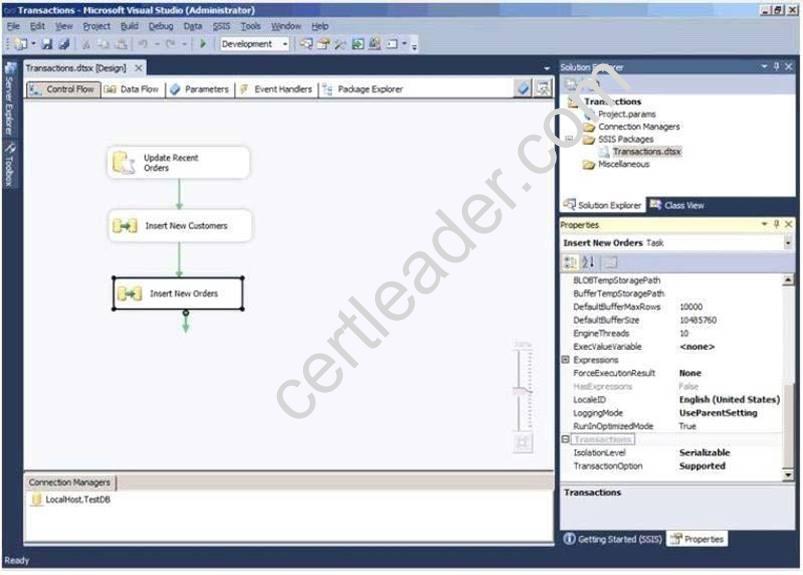The image size is (803, 575).
Task: Pin the Solution Explorer panel
Action: [777, 67]
